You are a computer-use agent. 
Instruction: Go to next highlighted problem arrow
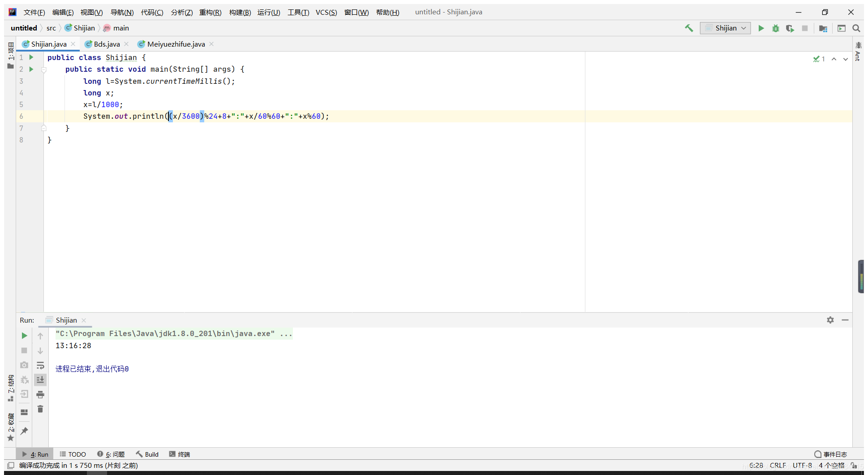[846, 59]
